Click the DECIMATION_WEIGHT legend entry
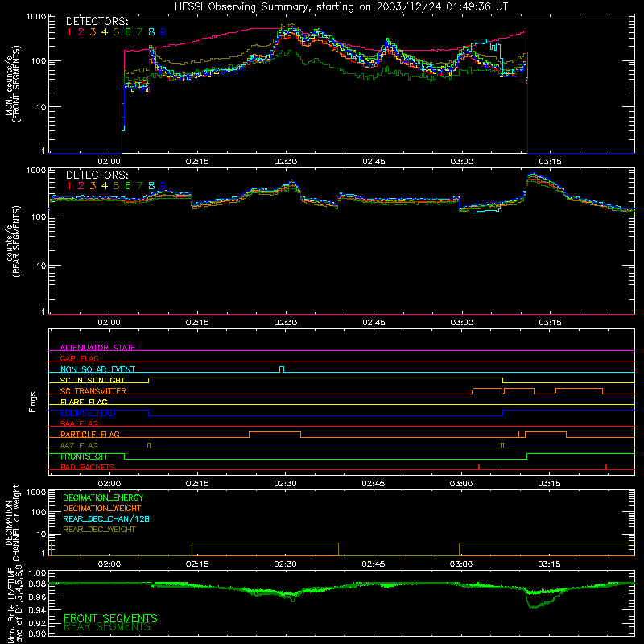This screenshot has height=644, width=644. [102, 508]
